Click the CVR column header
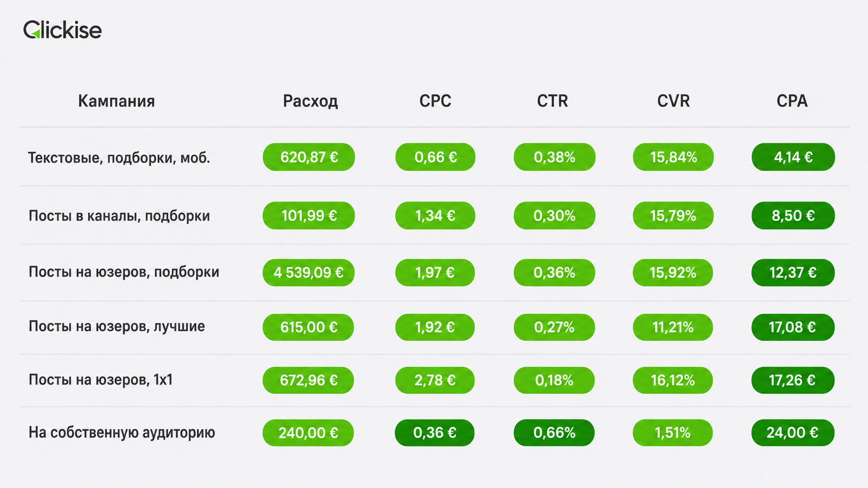 [x=673, y=101]
